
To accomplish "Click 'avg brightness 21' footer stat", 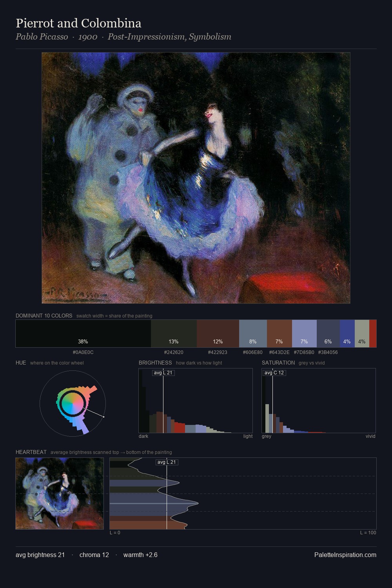I will [x=40, y=555].
